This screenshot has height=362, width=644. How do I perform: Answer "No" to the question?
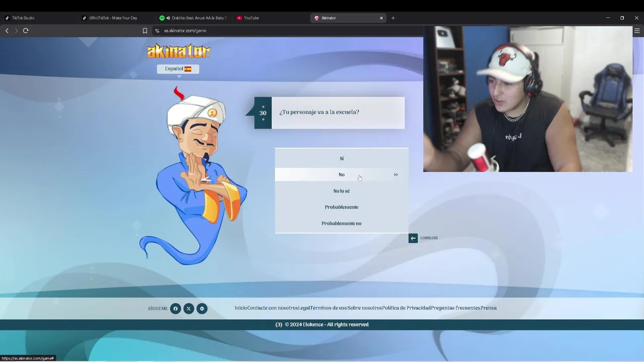coord(342,174)
